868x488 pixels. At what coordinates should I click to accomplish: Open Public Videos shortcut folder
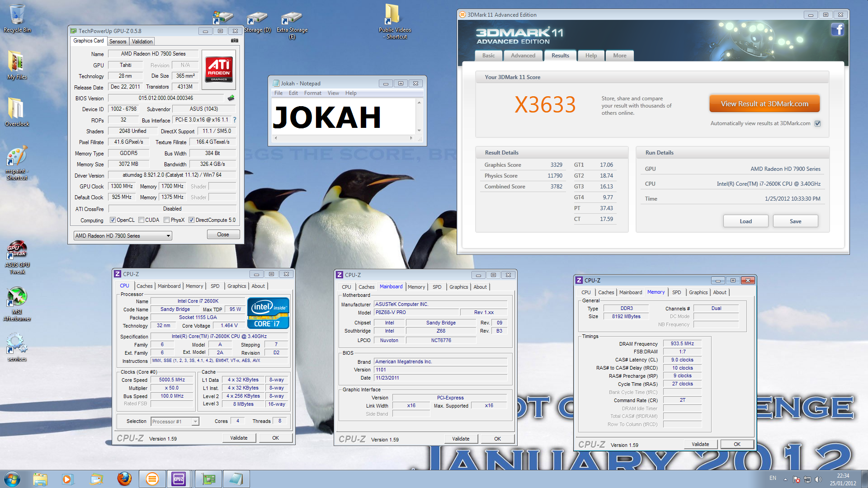click(395, 21)
